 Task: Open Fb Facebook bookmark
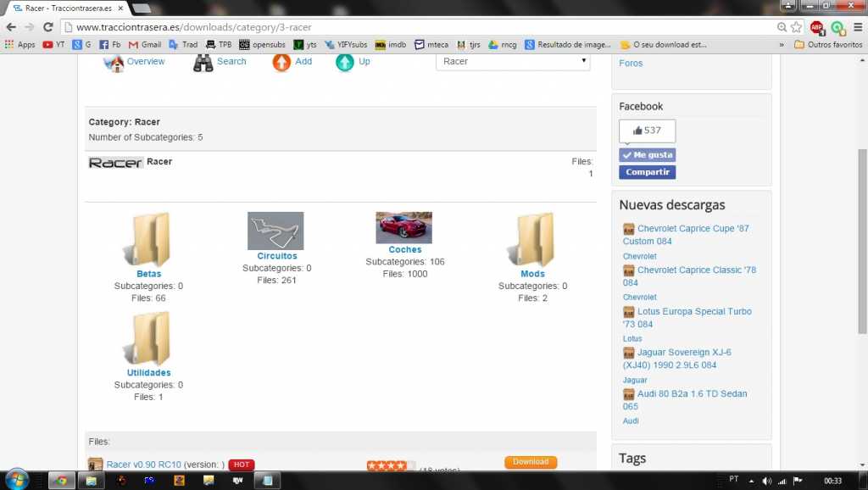click(x=109, y=44)
